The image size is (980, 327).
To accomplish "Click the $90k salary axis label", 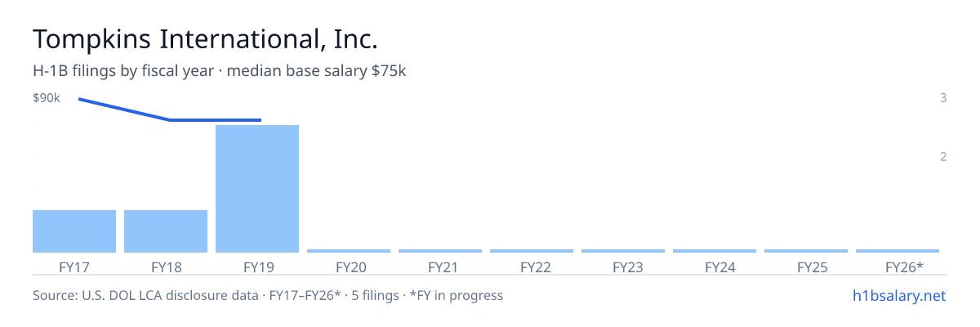I will (47, 98).
